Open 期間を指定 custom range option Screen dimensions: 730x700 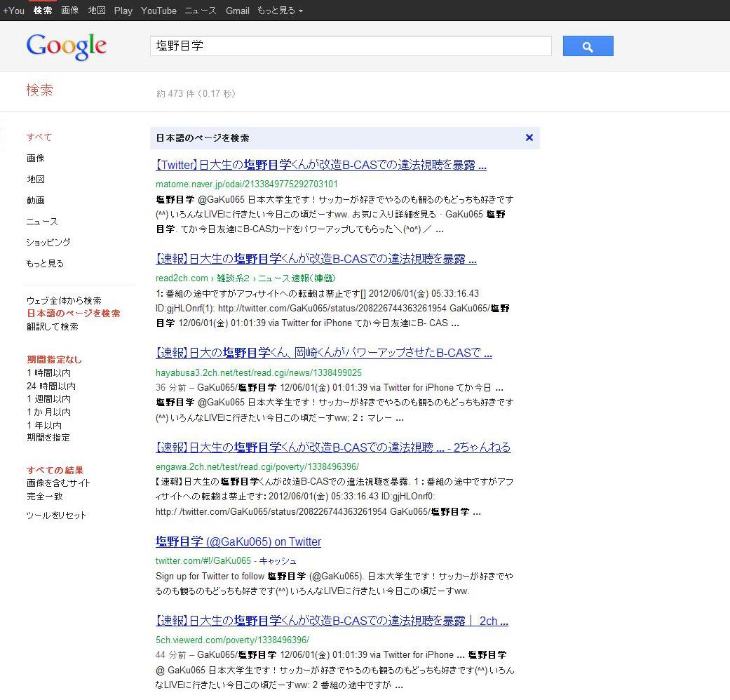(x=48, y=438)
